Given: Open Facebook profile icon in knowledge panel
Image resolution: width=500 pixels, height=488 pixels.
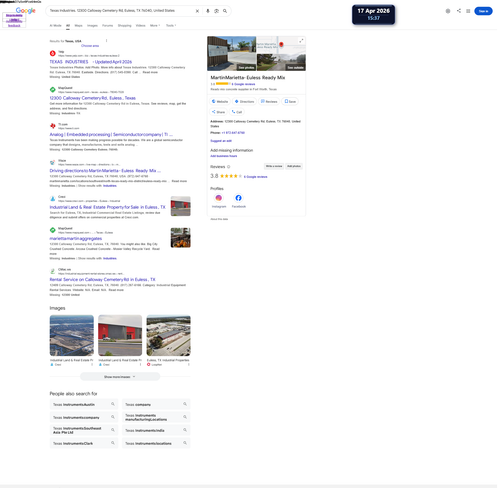Looking at the screenshot, I should (x=238, y=198).
